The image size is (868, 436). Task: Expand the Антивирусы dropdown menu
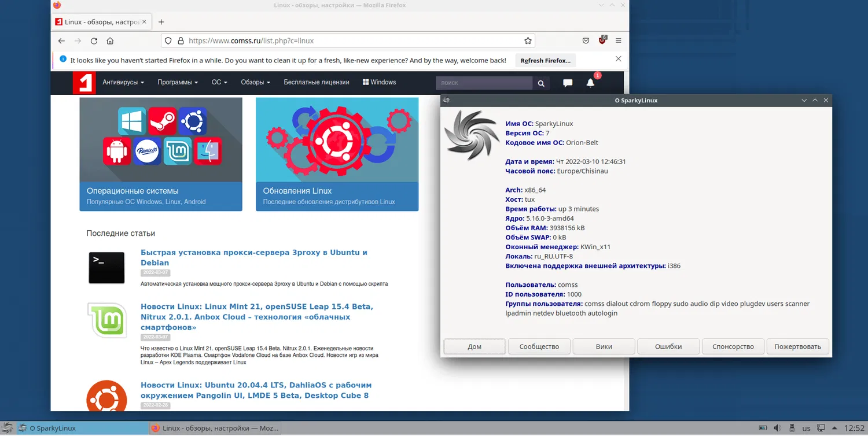click(x=123, y=83)
